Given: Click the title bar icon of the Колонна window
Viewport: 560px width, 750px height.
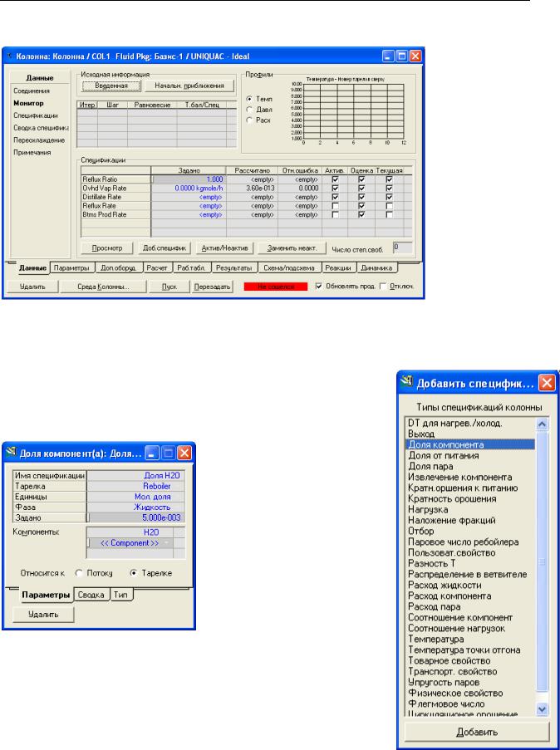Looking at the screenshot, I should [x=10, y=56].
